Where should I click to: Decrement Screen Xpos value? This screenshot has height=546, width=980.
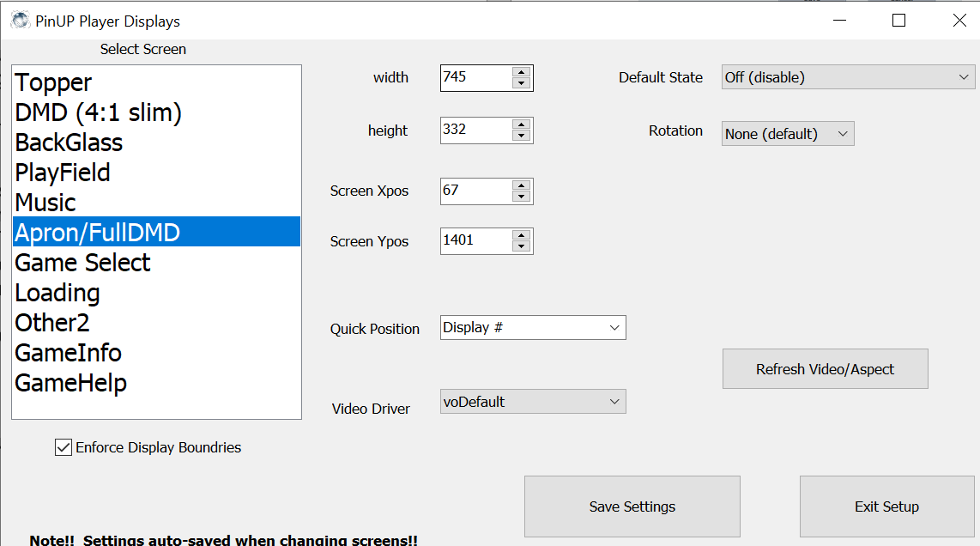click(x=521, y=197)
